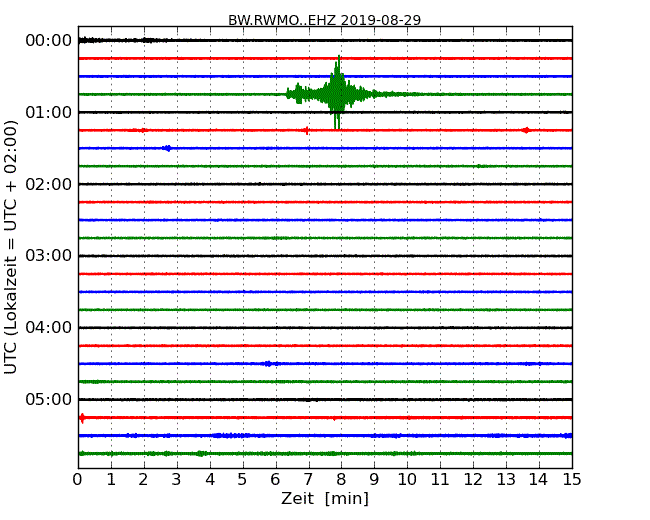Click the x-axis tick label 7
Viewport: 650px width, 520px height.
click(x=308, y=480)
